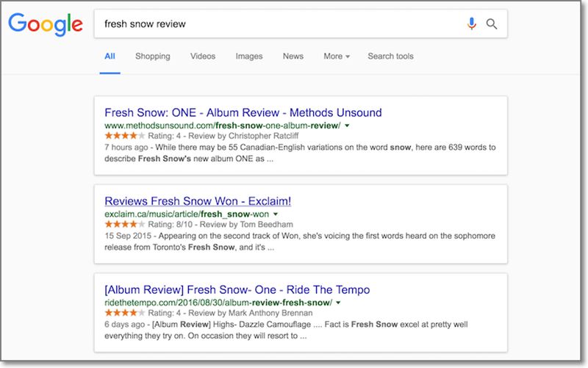Select the All results tab
The width and height of the screenshot is (588, 368).
110,57
